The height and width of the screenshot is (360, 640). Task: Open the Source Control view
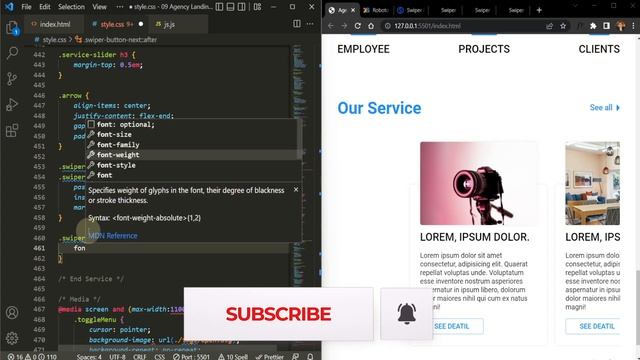[x=12, y=79]
